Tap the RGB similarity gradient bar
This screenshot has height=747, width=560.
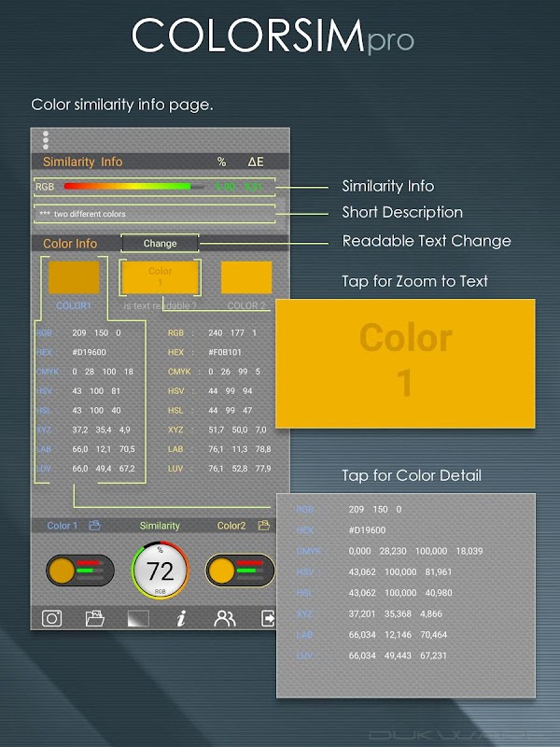(134, 186)
